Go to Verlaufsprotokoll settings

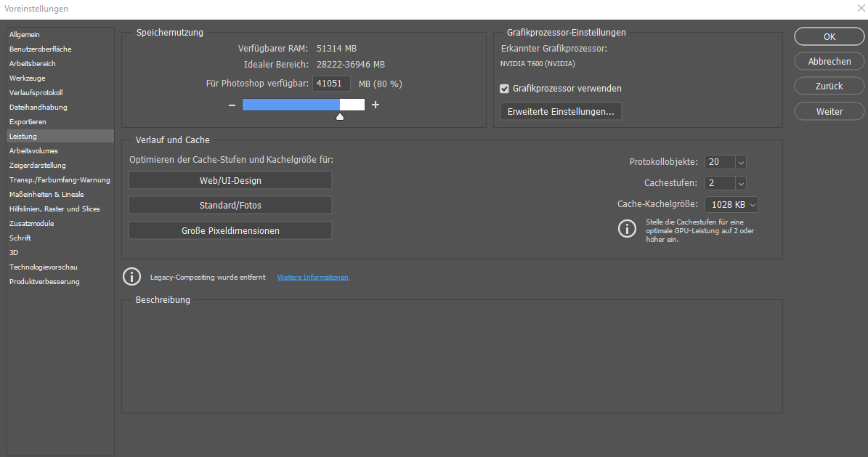[x=60, y=92]
